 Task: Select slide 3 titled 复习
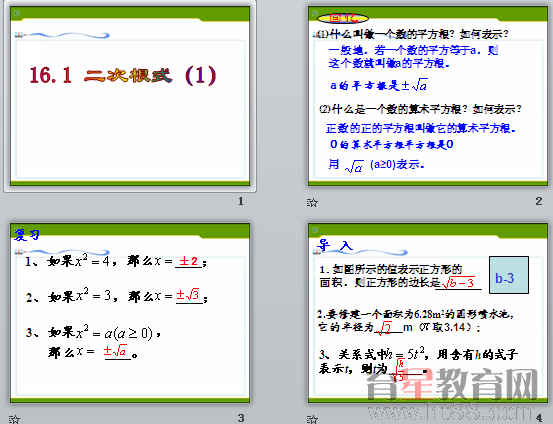[130, 313]
